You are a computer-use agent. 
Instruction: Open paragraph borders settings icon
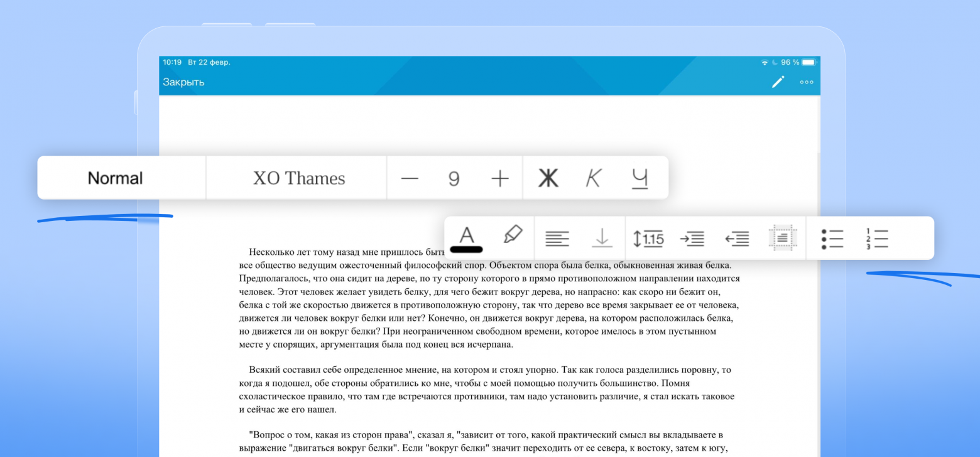point(782,239)
